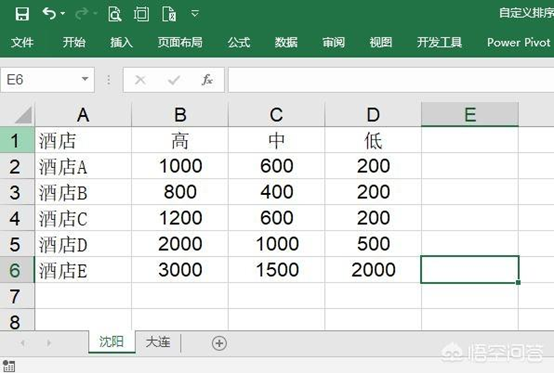Click cell with value 1200
The image size is (554, 373).
(180, 218)
